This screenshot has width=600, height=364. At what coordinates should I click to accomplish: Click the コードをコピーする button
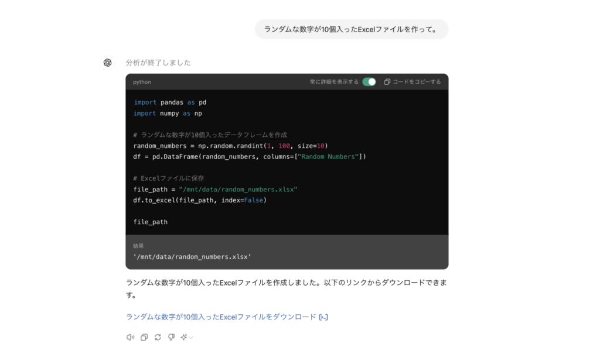click(418, 81)
